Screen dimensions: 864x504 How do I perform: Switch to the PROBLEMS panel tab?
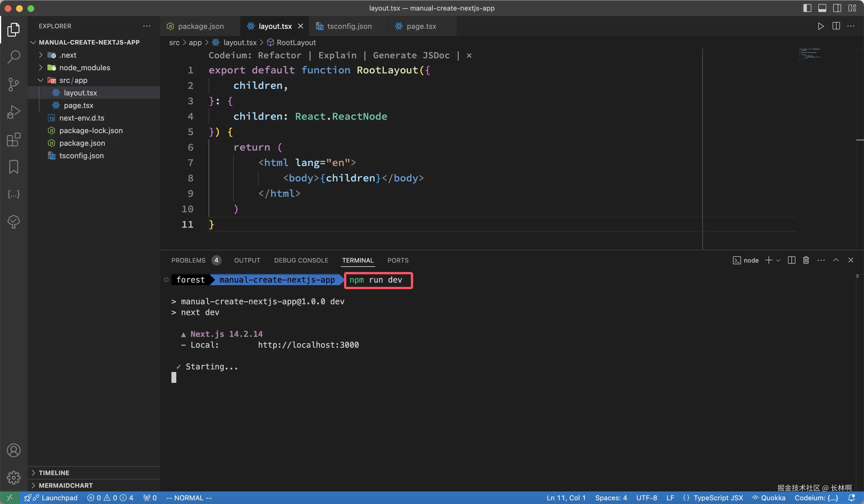click(x=188, y=261)
